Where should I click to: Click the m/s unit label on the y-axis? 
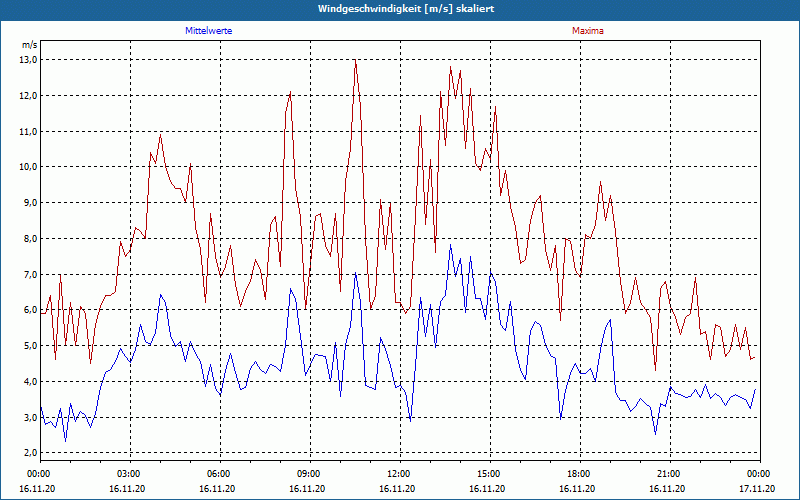point(30,45)
